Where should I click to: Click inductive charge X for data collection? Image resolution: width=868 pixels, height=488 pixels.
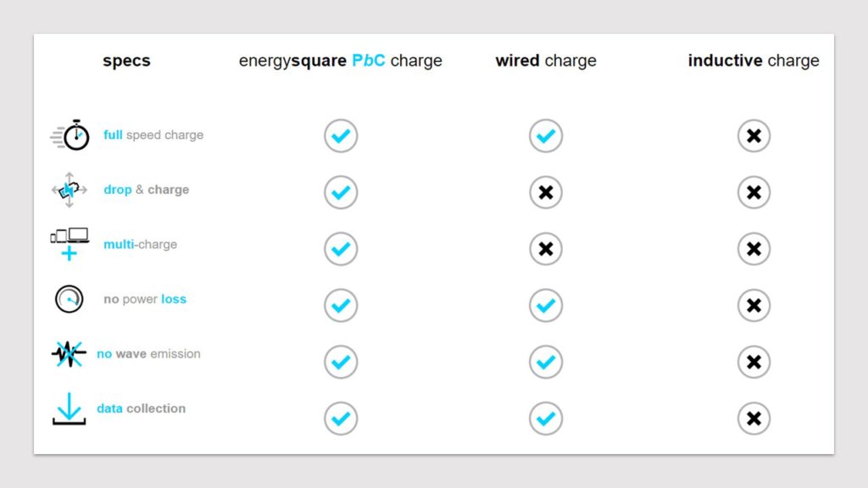click(754, 419)
